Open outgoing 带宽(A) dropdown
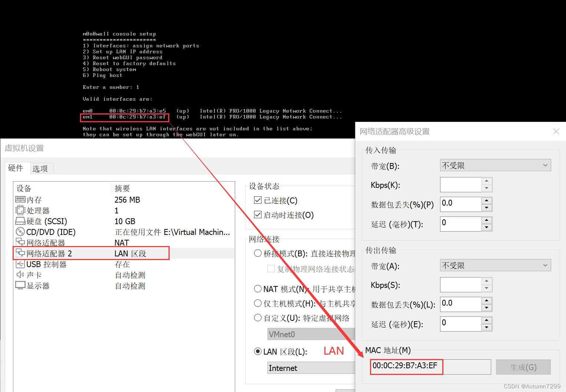This screenshot has width=566, height=392. click(x=495, y=265)
